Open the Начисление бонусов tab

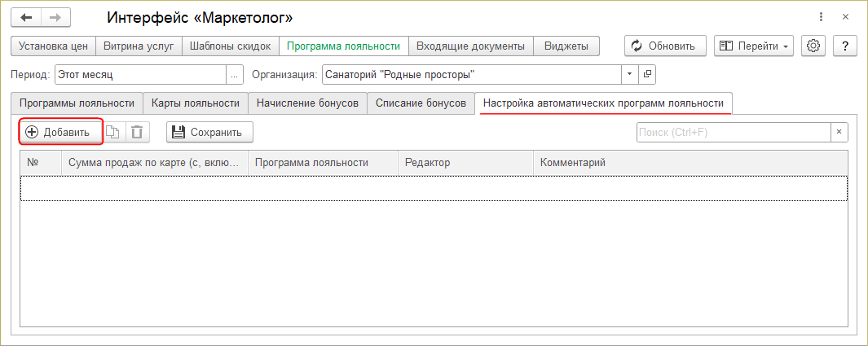306,103
